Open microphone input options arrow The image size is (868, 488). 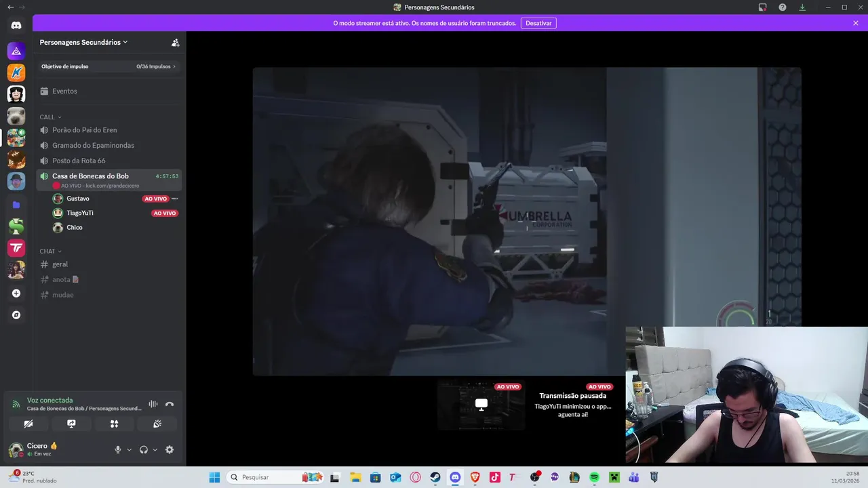pyautogui.click(x=129, y=449)
